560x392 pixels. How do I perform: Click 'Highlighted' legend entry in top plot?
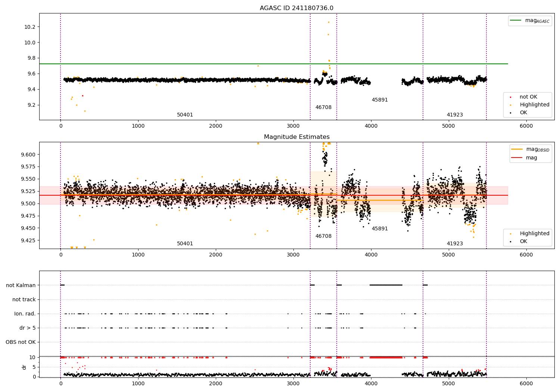pos(534,105)
